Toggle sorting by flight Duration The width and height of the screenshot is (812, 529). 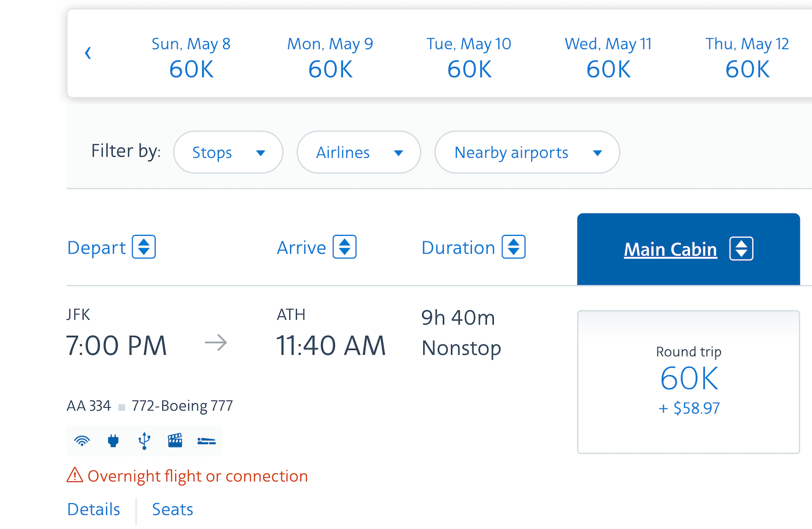514,247
